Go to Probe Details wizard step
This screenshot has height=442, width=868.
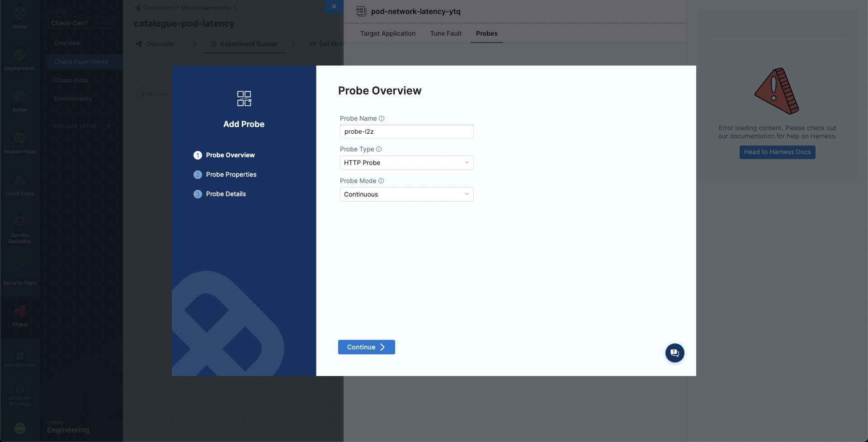[x=220, y=194]
